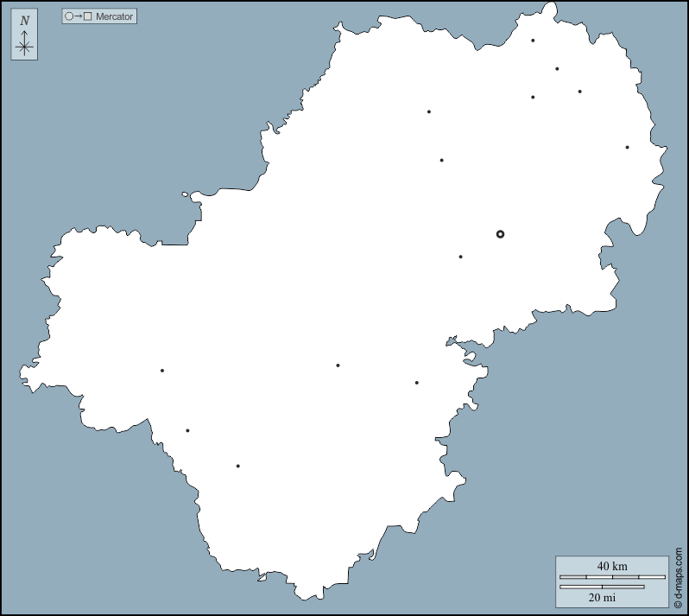Click the 40 km scale bar

(x=612, y=576)
